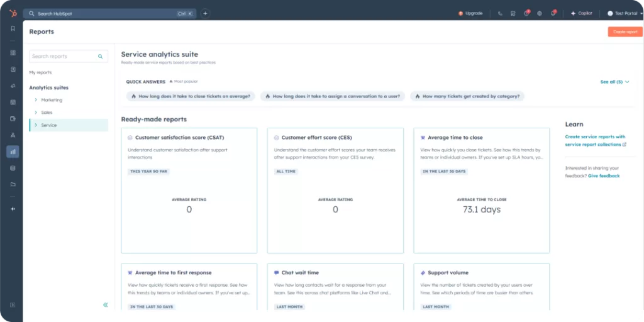Click the Give feedback link
The width and height of the screenshot is (644, 322).
pyautogui.click(x=604, y=176)
